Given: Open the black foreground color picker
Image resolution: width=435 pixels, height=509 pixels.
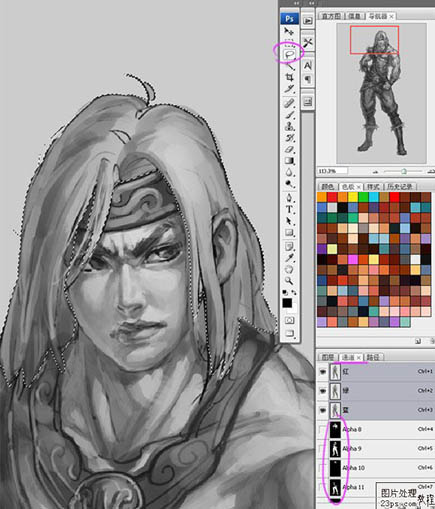Looking at the screenshot, I should pyautogui.click(x=287, y=303).
